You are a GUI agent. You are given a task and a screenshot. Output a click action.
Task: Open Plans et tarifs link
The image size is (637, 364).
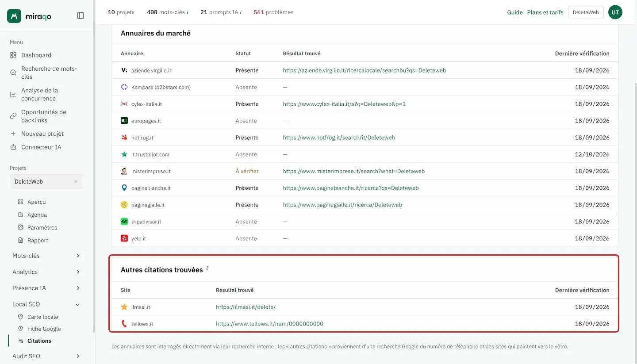coord(545,12)
